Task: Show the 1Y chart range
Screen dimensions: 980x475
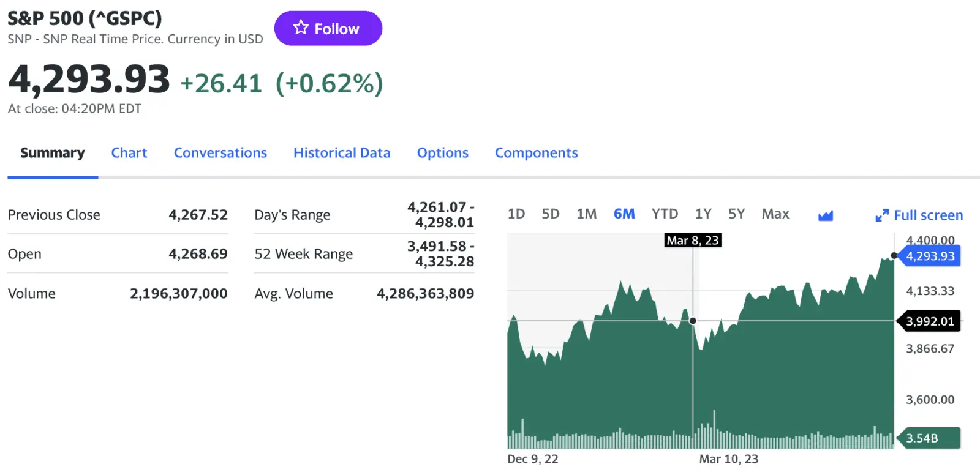Action: (x=703, y=214)
